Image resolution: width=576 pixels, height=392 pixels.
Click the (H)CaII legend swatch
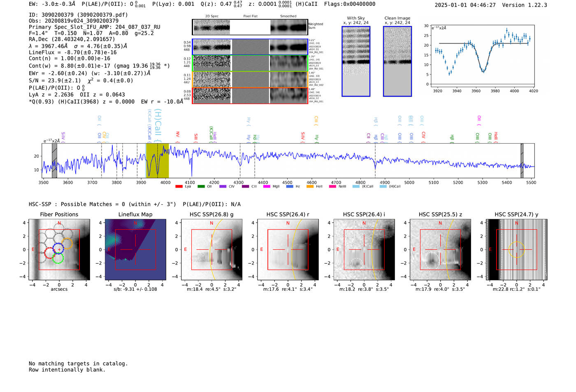click(383, 186)
